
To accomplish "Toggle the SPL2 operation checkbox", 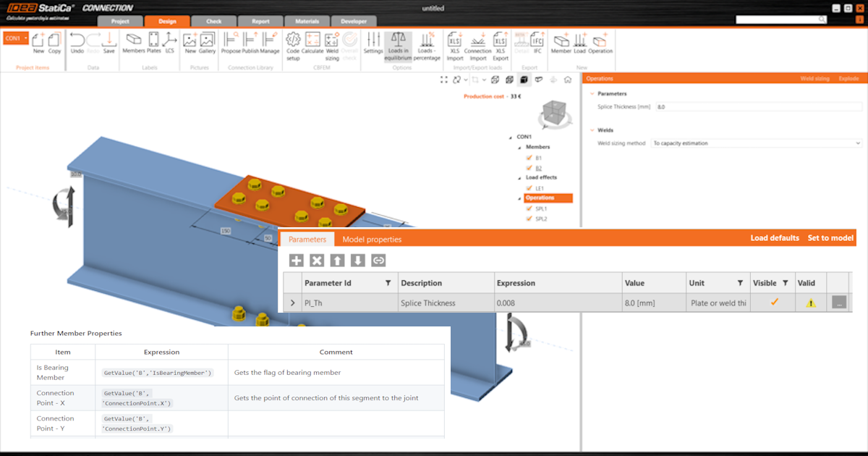I will (529, 218).
